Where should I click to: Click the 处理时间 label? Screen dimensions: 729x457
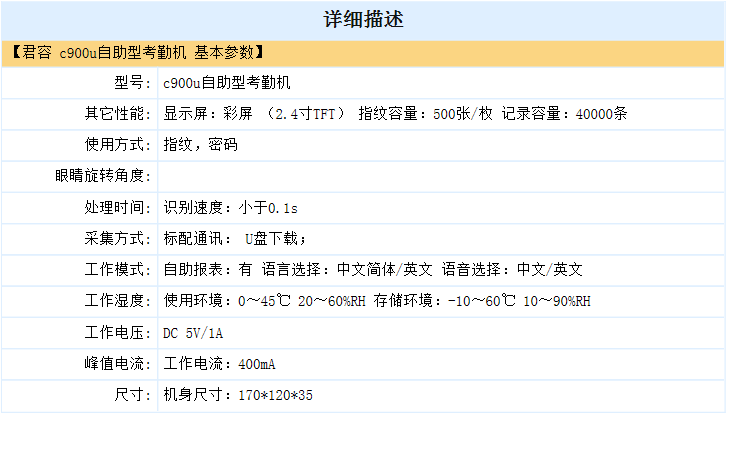pos(118,207)
